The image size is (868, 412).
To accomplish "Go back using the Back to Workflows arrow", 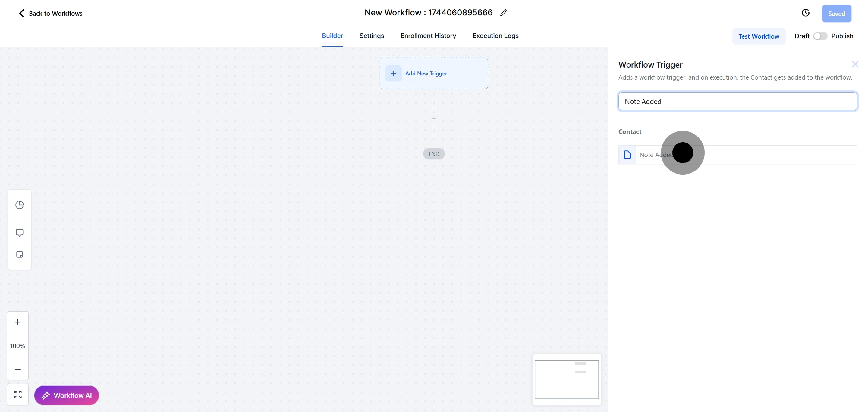I will point(22,13).
